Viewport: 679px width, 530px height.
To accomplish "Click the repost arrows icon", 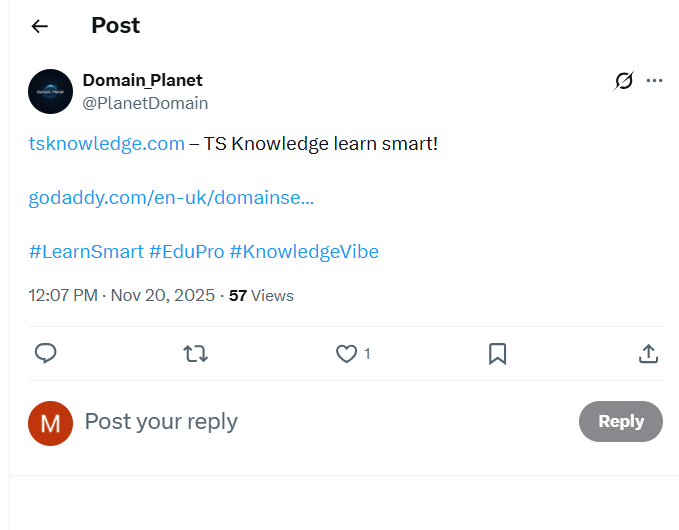I will [196, 353].
